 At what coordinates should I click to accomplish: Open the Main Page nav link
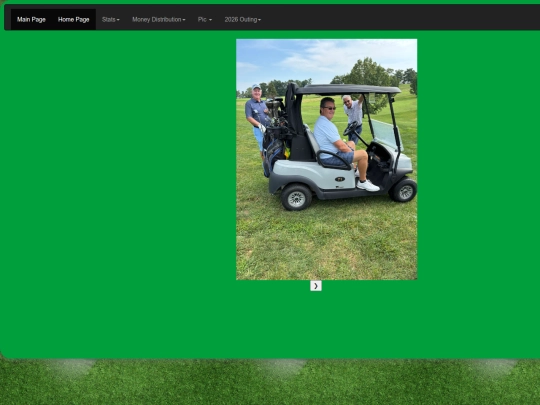pos(31,20)
